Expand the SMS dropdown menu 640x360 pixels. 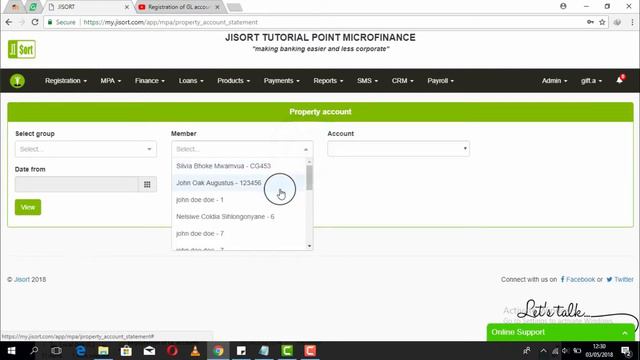[367, 81]
